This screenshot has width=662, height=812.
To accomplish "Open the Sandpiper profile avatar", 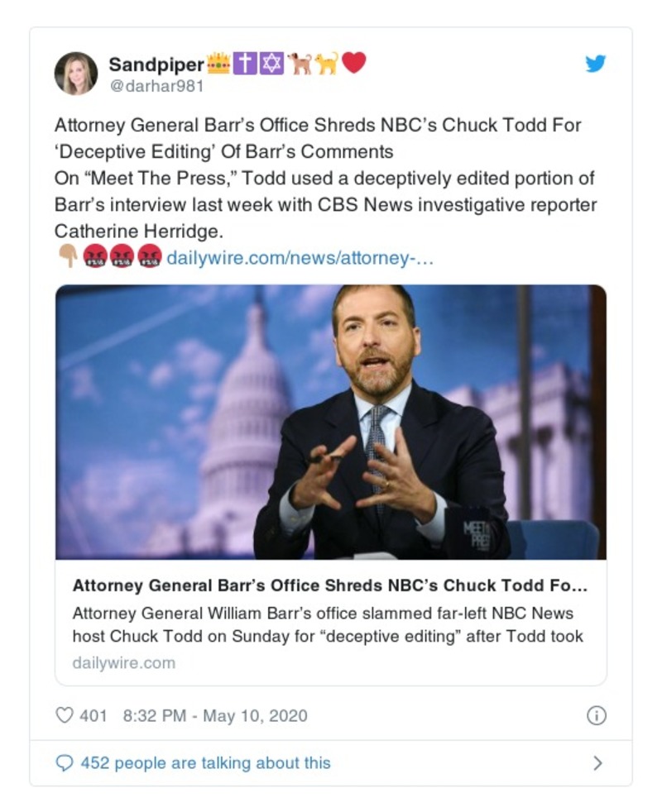I will 76,74.
